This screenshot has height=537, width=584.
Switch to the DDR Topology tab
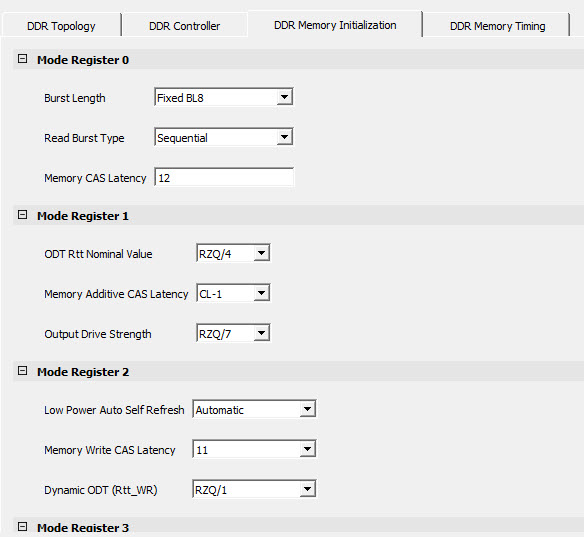point(61,26)
